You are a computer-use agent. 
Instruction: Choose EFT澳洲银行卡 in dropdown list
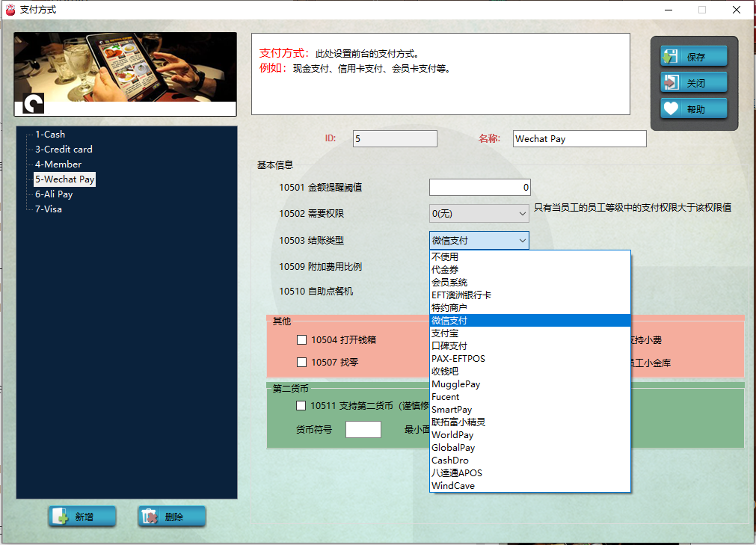(530, 295)
